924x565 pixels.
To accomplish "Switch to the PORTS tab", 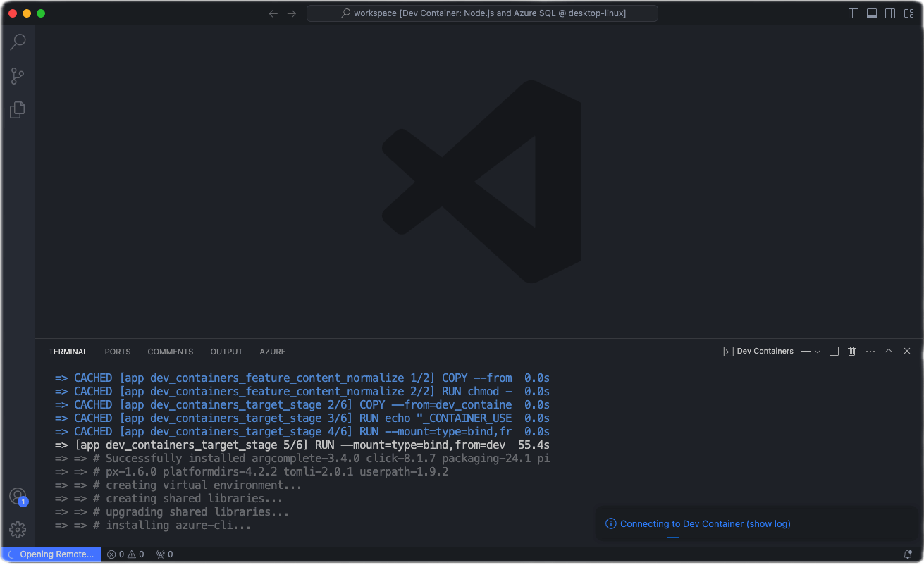I will point(117,352).
